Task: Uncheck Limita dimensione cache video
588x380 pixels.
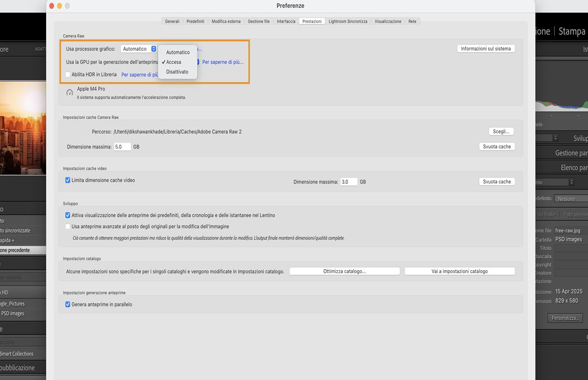Action: 68,179
